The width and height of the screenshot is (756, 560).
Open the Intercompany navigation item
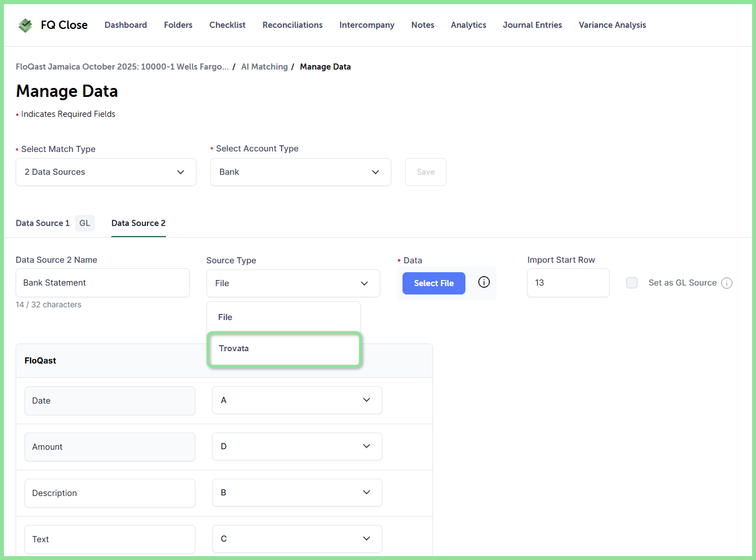click(x=367, y=25)
